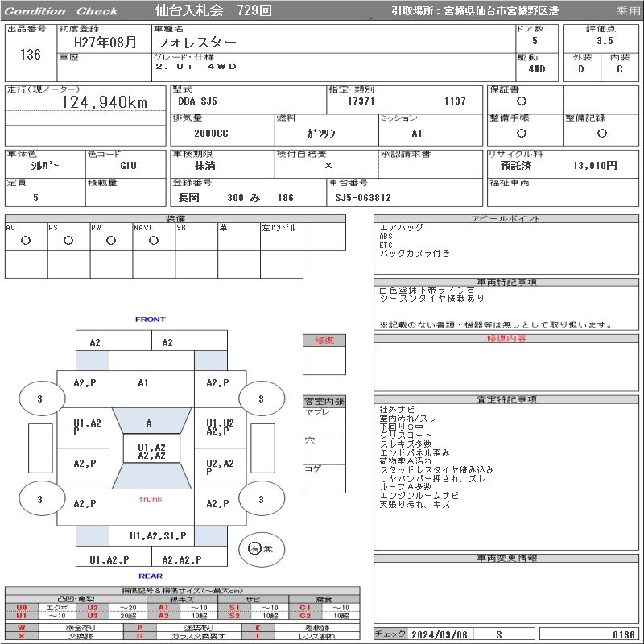Select the circle under 保証書
The image size is (644, 644).
pyautogui.click(x=522, y=101)
